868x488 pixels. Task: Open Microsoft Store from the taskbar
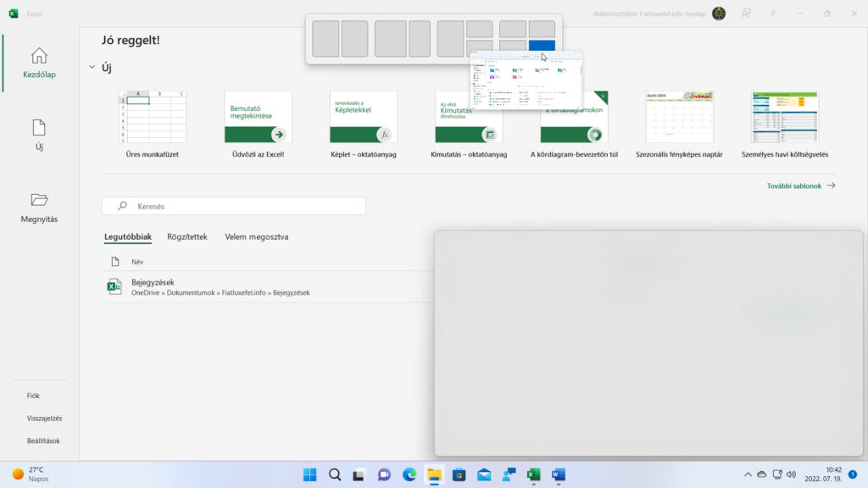(459, 474)
